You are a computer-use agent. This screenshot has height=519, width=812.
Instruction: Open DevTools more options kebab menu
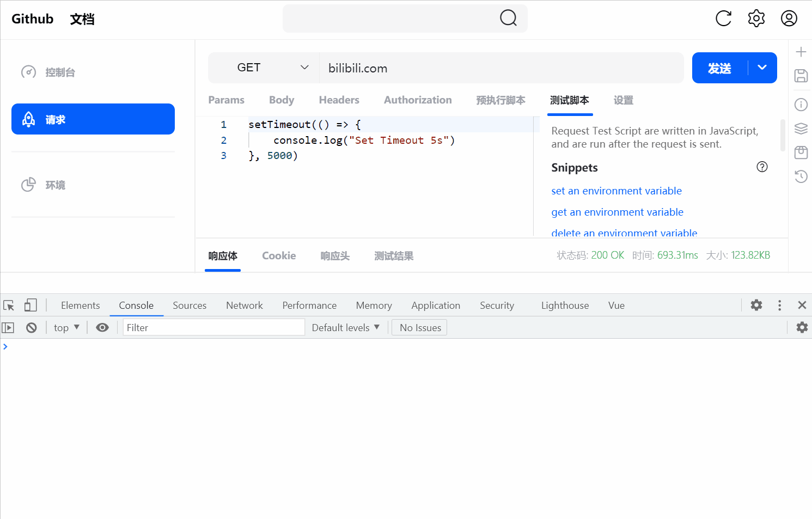point(780,305)
